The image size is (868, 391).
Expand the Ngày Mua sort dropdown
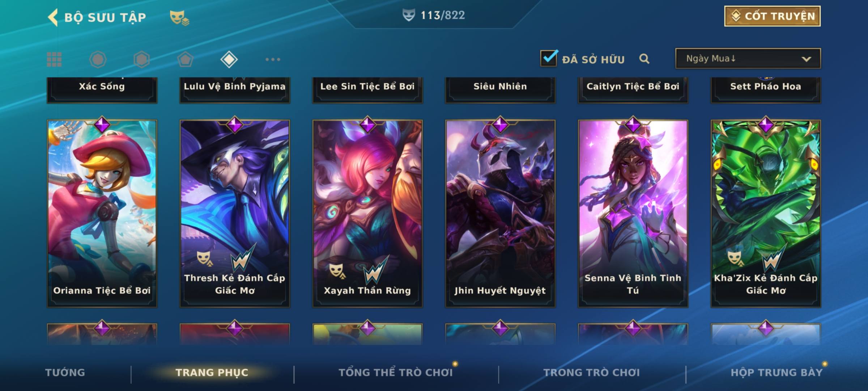(x=748, y=58)
